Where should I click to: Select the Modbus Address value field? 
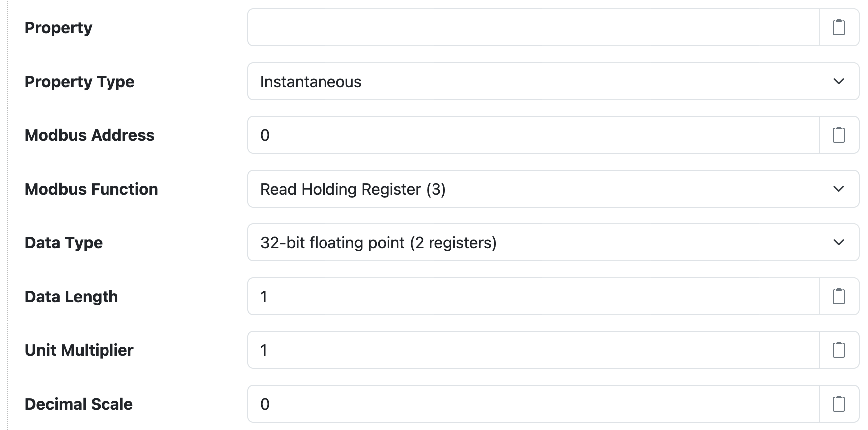coord(498,135)
